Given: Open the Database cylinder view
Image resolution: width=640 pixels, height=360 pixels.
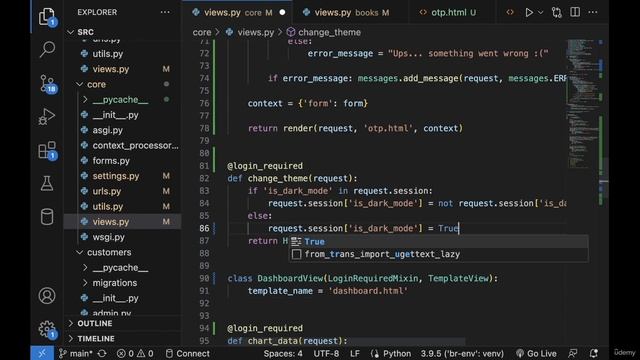Looking at the screenshot, I should coord(47,217).
